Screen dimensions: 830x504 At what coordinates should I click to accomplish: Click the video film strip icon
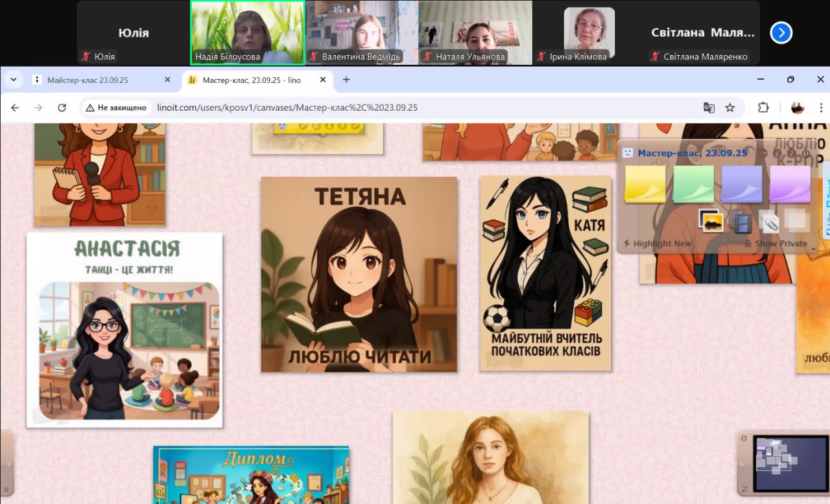pyautogui.click(x=741, y=222)
